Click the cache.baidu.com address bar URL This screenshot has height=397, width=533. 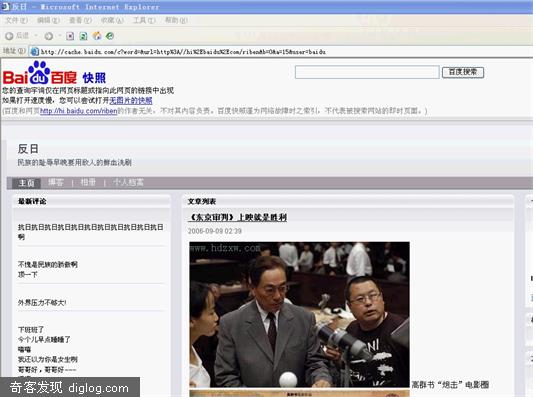click(x=184, y=52)
